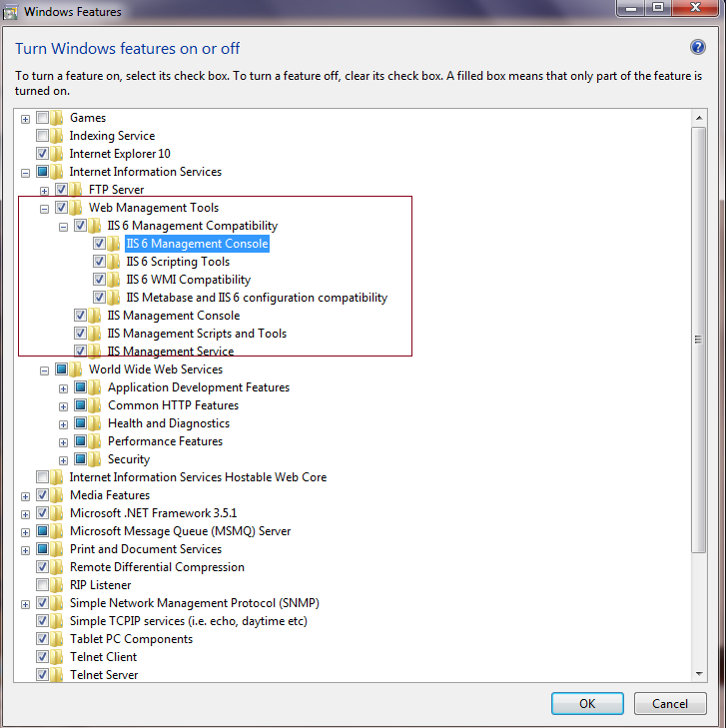Click the scrollbar down arrow

coord(699,674)
